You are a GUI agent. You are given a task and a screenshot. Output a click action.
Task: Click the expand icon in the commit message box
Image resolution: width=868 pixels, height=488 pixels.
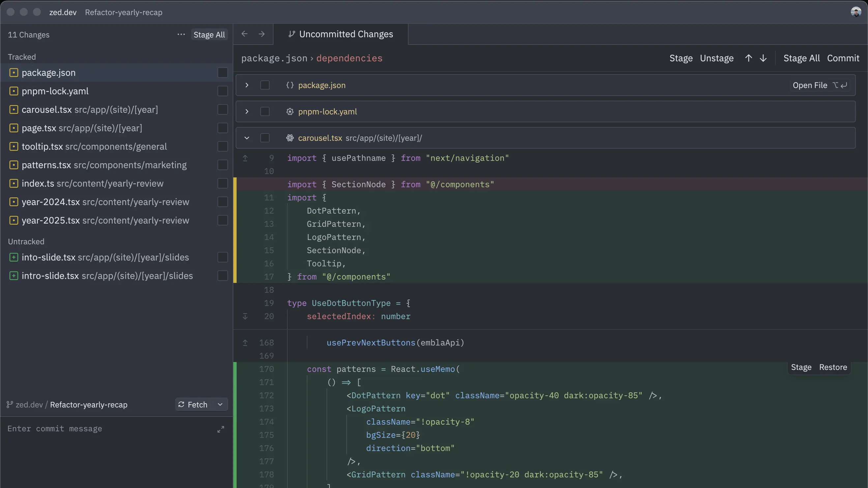221,429
